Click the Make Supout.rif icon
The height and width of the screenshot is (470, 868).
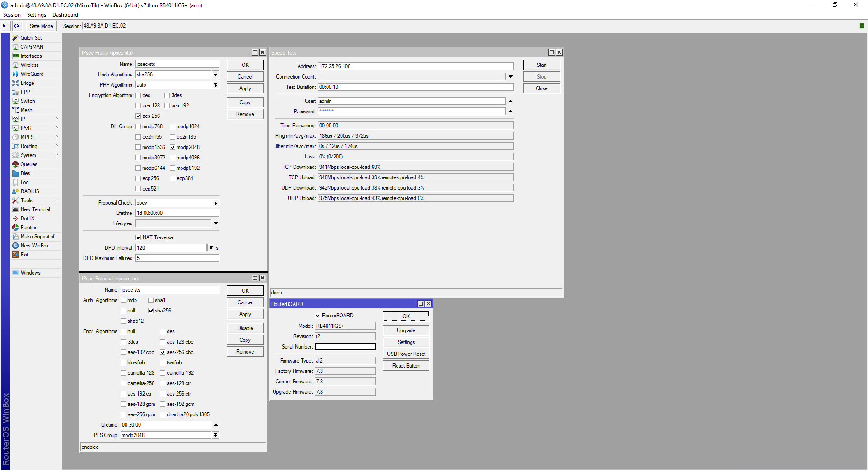[15, 237]
